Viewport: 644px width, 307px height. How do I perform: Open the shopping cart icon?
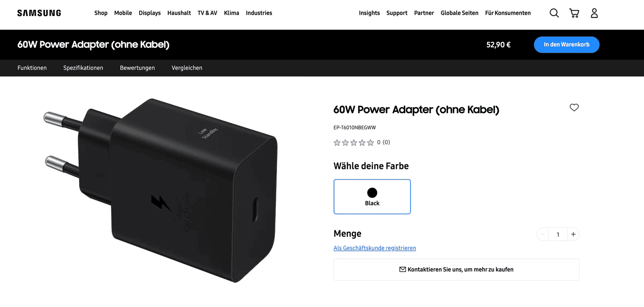pos(574,13)
